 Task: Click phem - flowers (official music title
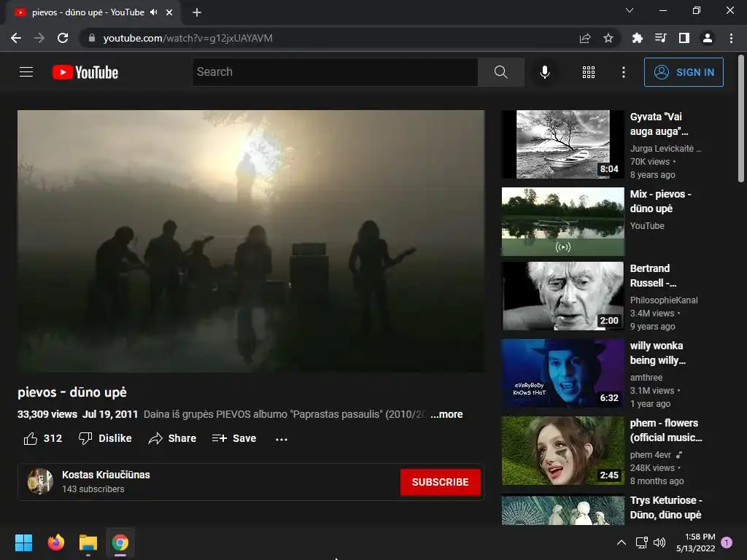tap(666, 430)
